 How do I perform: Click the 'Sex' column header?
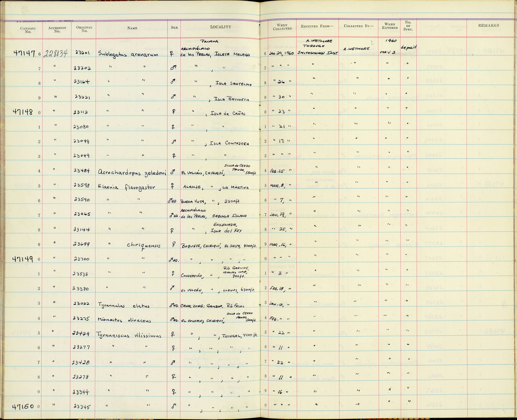(174, 27)
